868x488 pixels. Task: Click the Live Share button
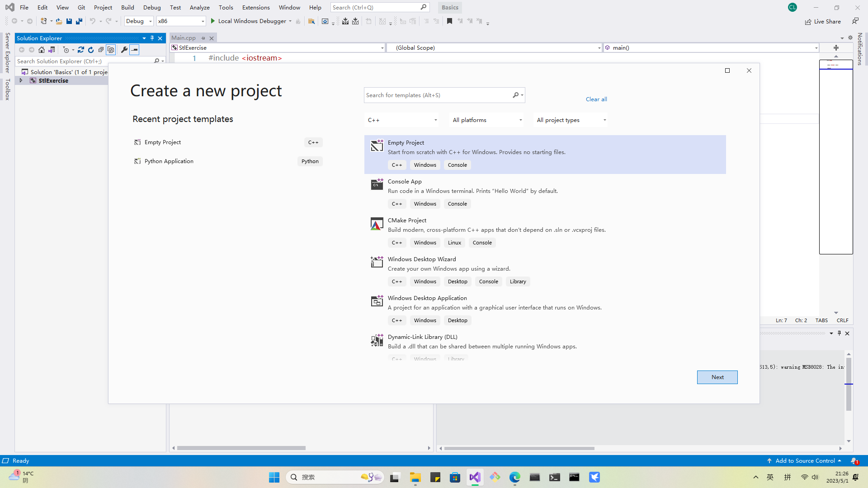point(823,22)
